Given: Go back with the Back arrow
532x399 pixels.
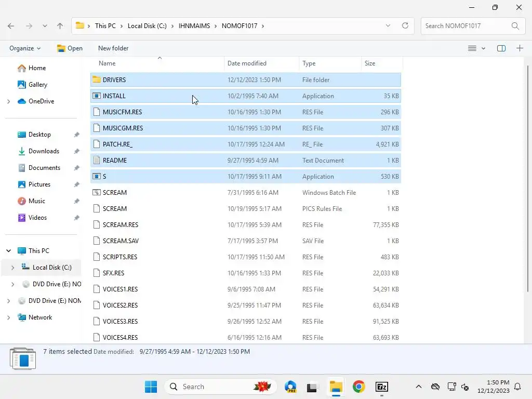Looking at the screenshot, I should (x=11, y=26).
